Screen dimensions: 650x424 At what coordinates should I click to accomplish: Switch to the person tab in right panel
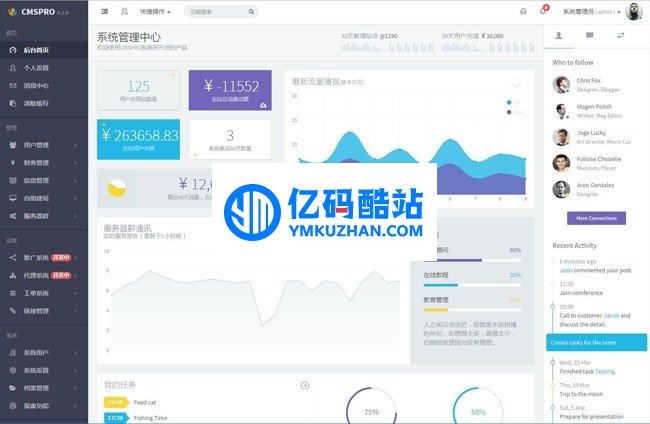click(559, 36)
